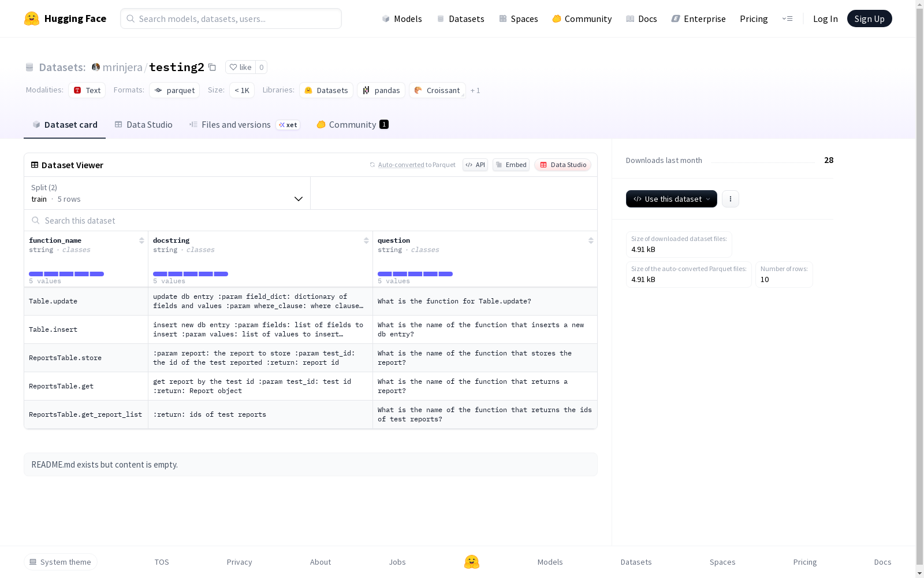The height and width of the screenshot is (578, 924).
Task: Open About link in footer
Action: [x=321, y=562]
